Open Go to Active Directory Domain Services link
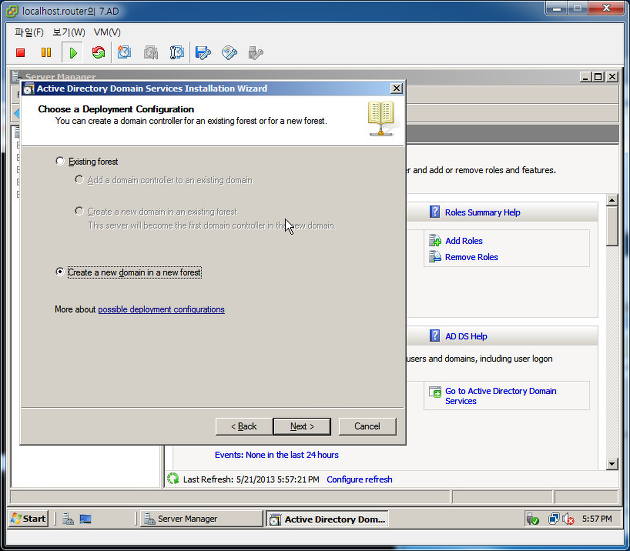Image resolution: width=630 pixels, height=551 pixels. [501, 396]
